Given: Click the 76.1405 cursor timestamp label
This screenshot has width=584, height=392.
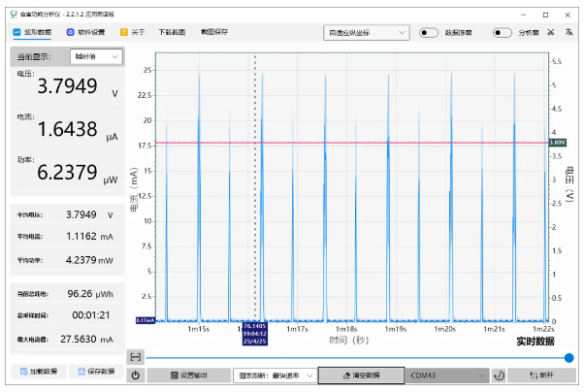Looking at the screenshot, I should 255,334.
